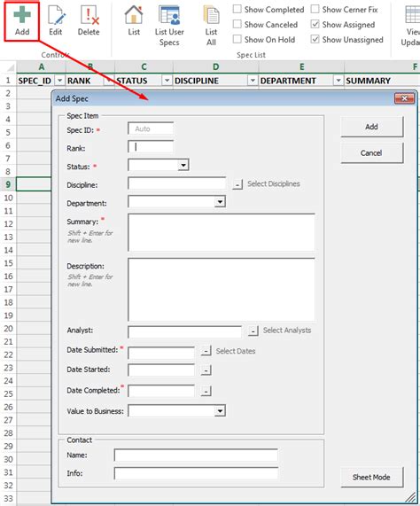Expand the Department combo box
Image resolution: width=420 pixels, height=506 pixels.
[220, 202]
